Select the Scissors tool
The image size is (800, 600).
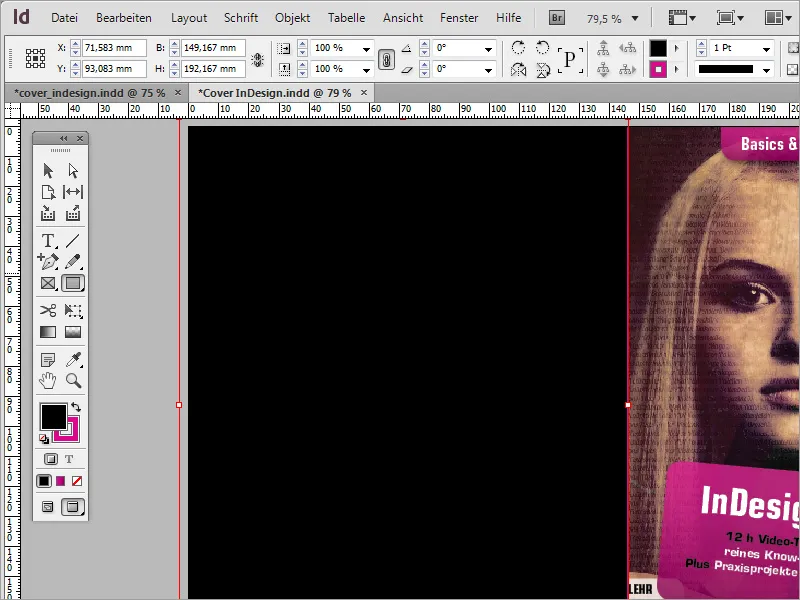48,310
